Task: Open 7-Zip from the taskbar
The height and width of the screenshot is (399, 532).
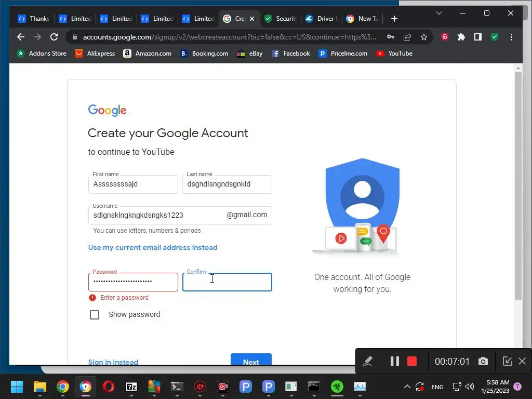Action: pyautogui.click(x=131, y=387)
